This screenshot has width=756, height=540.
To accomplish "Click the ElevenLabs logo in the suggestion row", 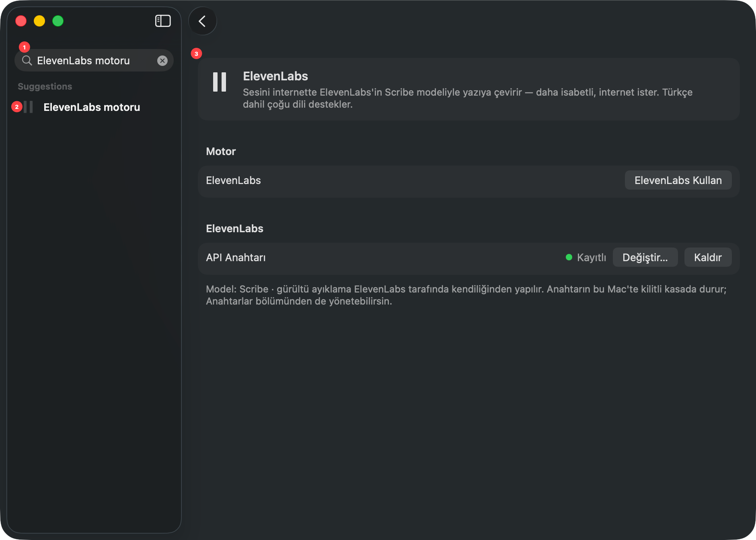I will 28,107.
